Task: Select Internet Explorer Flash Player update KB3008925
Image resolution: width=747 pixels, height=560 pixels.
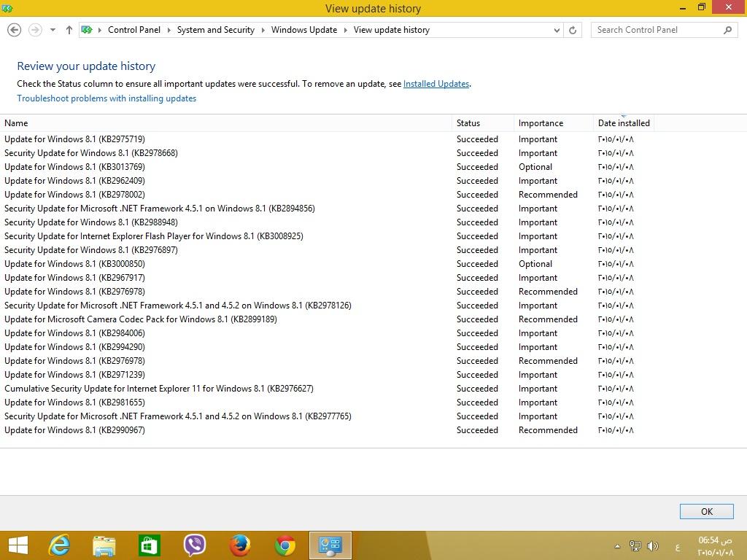Action: pyautogui.click(x=327, y=236)
